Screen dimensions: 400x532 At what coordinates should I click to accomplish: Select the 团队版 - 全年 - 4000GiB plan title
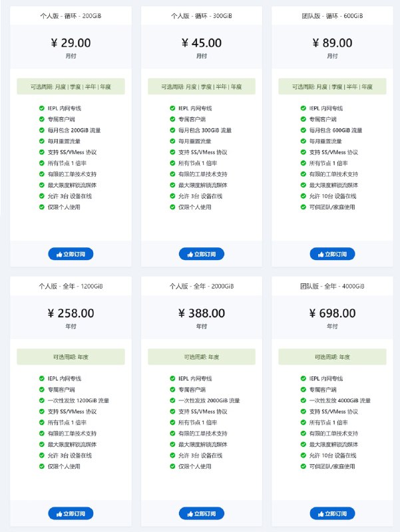[332, 286]
